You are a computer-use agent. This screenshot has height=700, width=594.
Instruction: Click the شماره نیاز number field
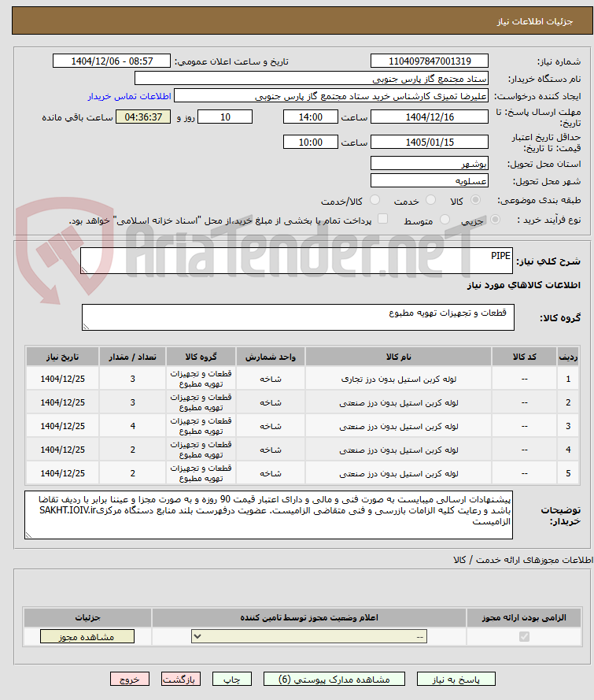(x=430, y=61)
